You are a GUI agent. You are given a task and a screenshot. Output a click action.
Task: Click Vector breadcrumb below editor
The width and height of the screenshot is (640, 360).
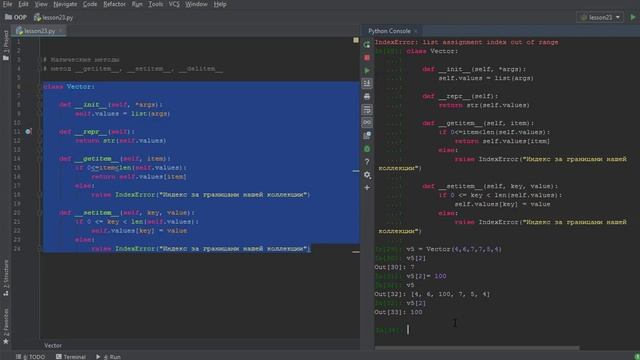click(x=53, y=345)
